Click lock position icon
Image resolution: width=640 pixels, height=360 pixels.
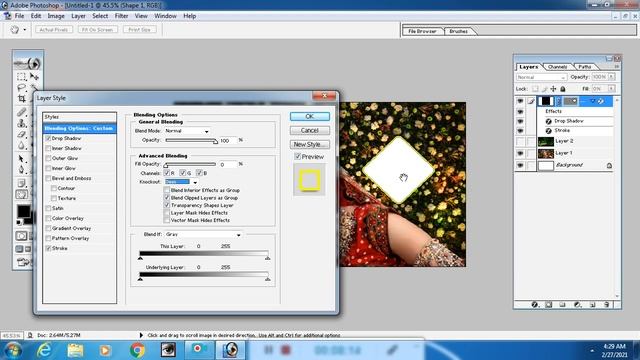[553, 89]
